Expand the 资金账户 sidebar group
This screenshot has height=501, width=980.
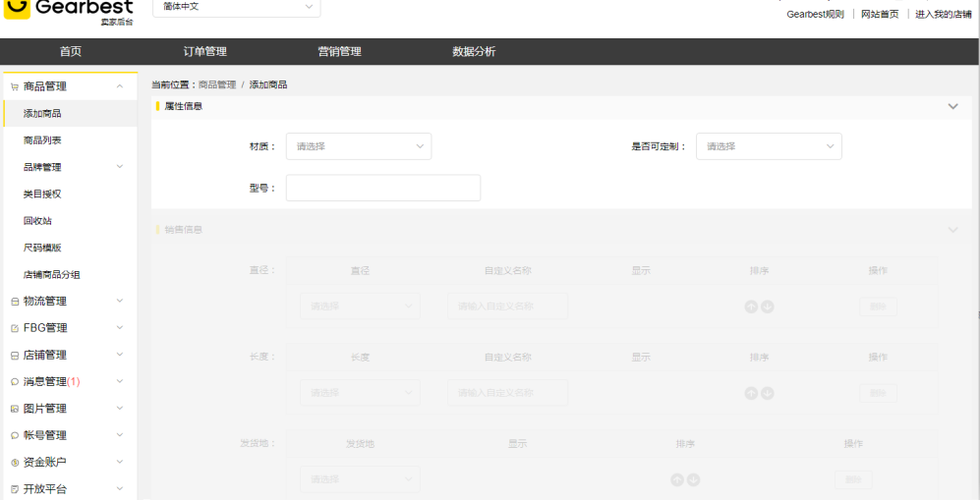pyautogui.click(x=120, y=462)
